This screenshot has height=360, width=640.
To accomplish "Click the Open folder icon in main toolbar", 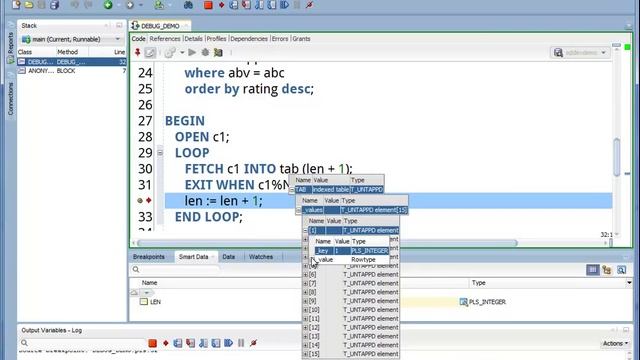I will click(x=29, y=5).
